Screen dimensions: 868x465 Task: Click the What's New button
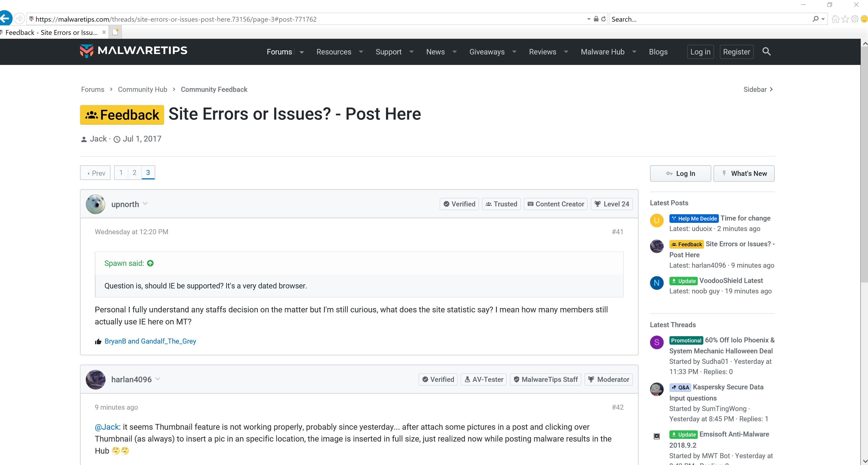(x=744, y=173)
